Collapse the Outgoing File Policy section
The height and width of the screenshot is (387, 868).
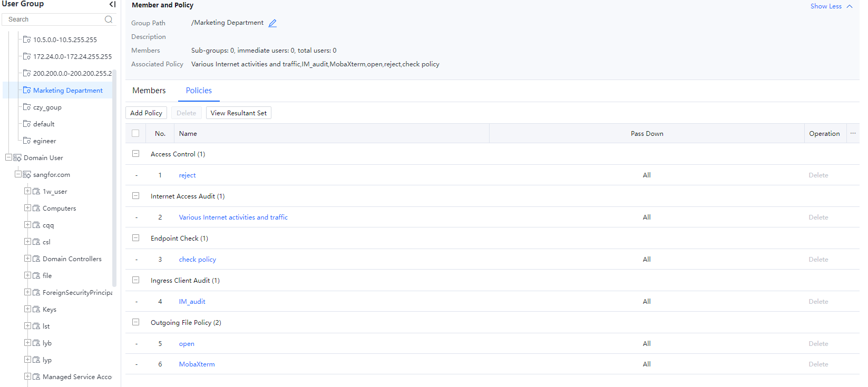coord(135,322)
